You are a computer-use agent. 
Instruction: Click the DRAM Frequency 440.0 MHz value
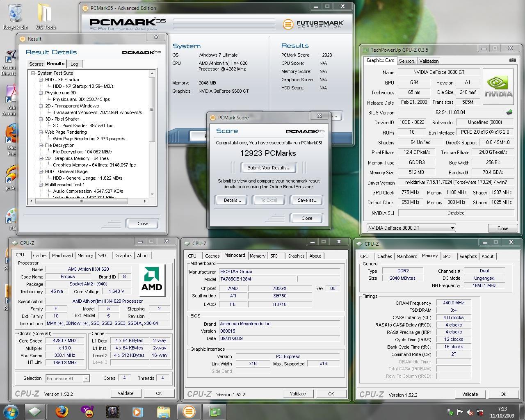(x=454, y=303)
